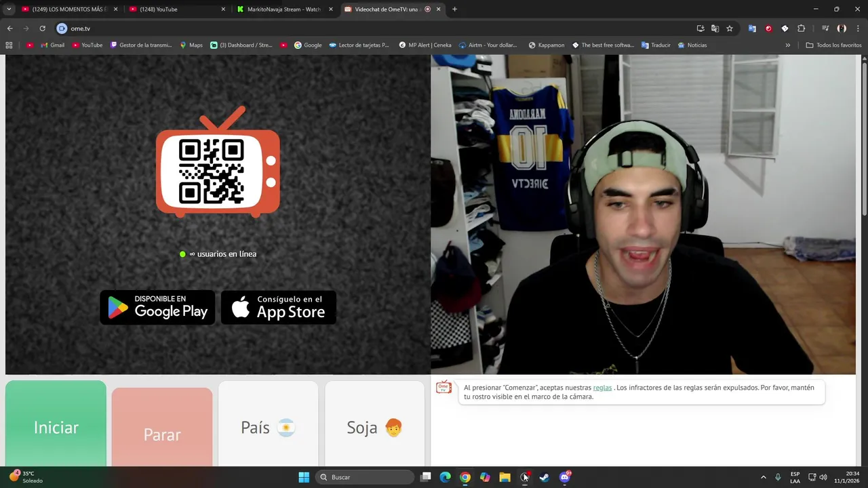Open the weather widget 35°C Soleado
This screenshot has height=488, width=868.
[26, 477]
